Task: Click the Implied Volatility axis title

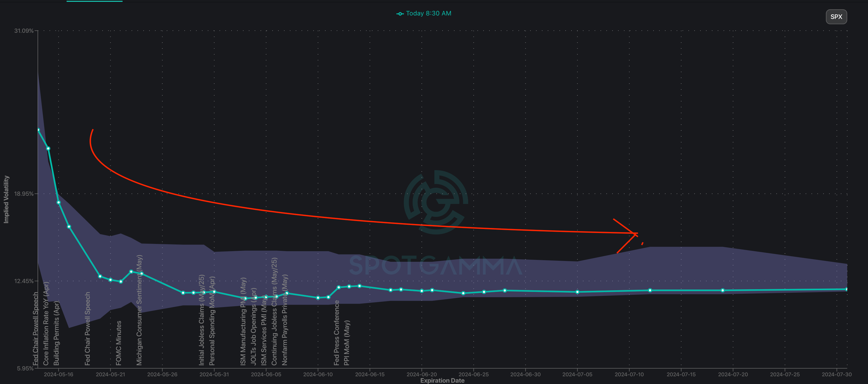Action: 6,199
